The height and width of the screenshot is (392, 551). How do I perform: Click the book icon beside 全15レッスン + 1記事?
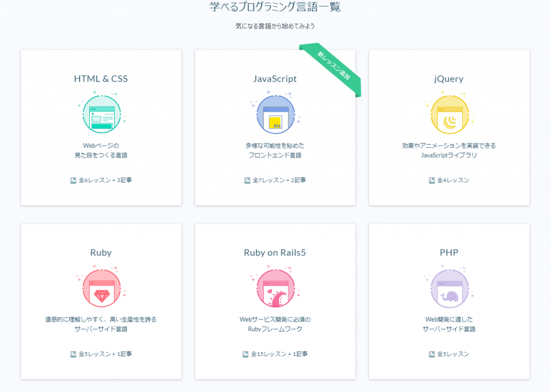click(245, 354)
